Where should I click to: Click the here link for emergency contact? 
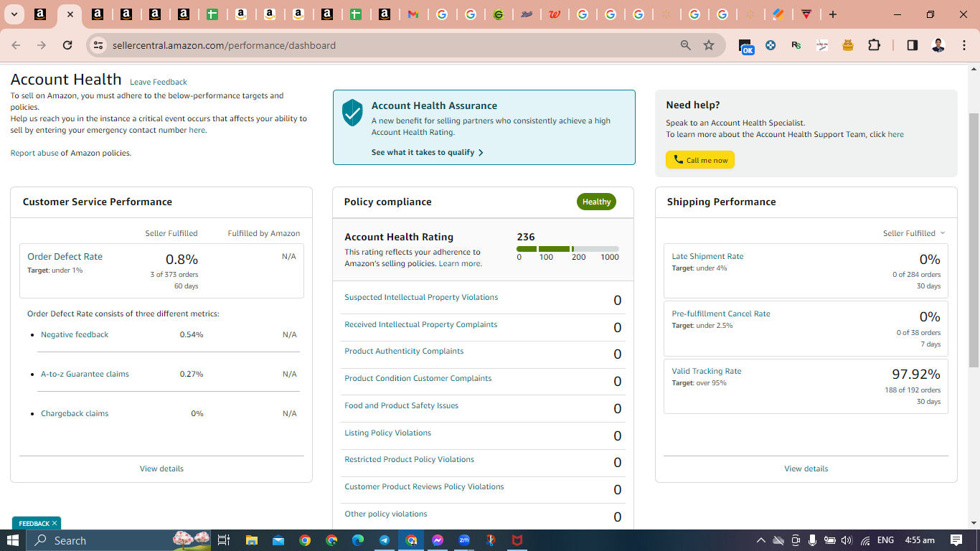197,131
